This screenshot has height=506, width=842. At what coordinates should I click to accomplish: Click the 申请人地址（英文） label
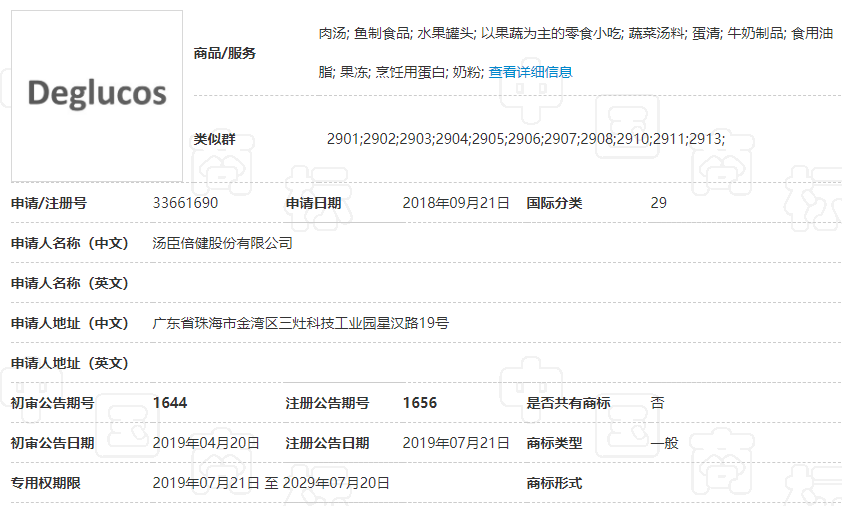(70, 363)
